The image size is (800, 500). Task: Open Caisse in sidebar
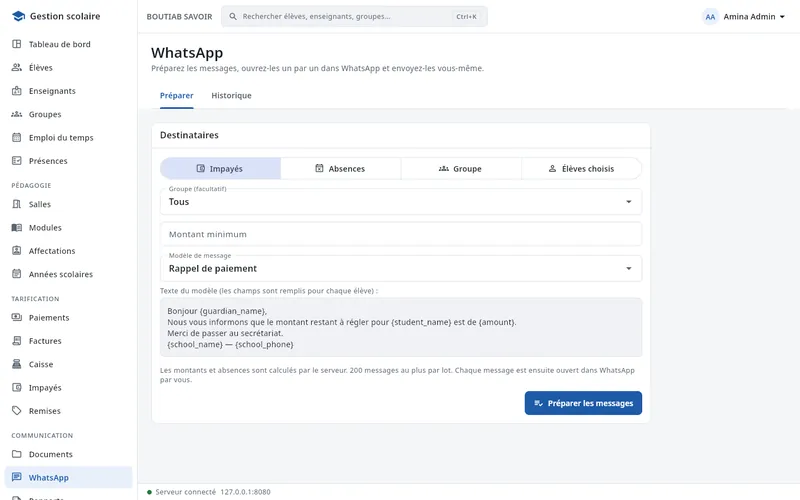[x=68, y=364]
